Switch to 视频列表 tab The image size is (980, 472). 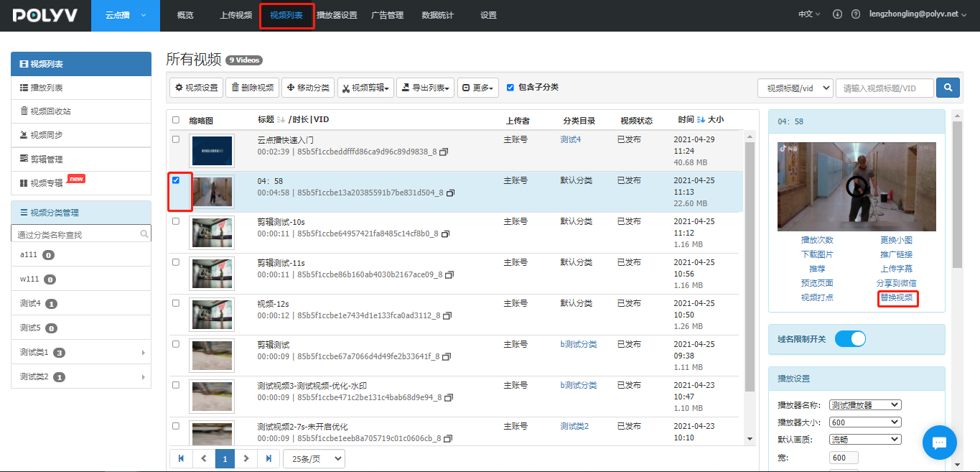coord(286,15)
